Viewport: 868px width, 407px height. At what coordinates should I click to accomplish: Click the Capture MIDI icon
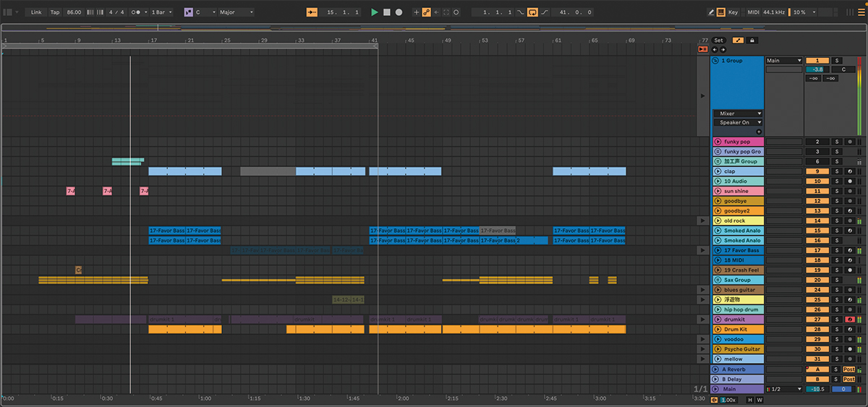(446, 12)
